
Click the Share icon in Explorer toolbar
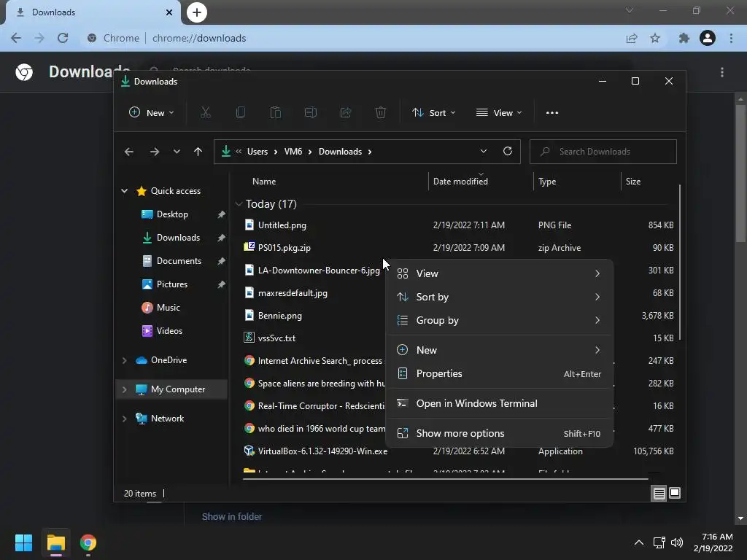coord(346,113)
